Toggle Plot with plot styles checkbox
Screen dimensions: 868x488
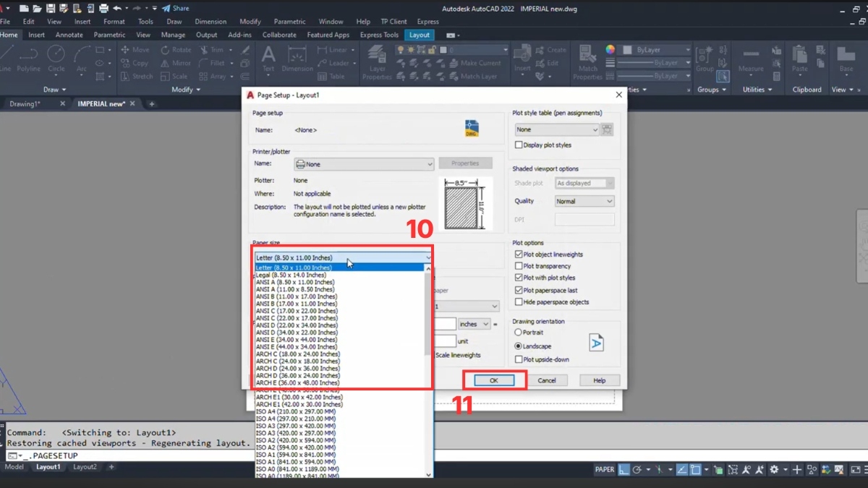[x=519, y=278]
